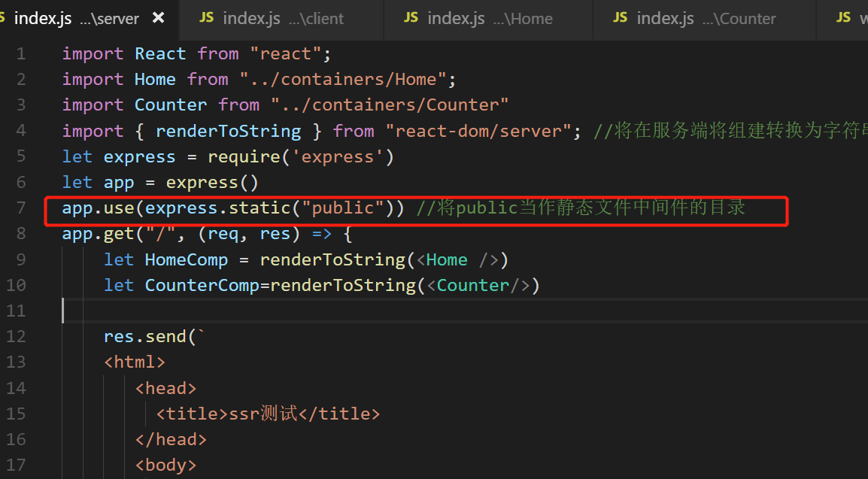
Task: Click CounterComp variable on line 10
Action: click(x=202, y=286)
